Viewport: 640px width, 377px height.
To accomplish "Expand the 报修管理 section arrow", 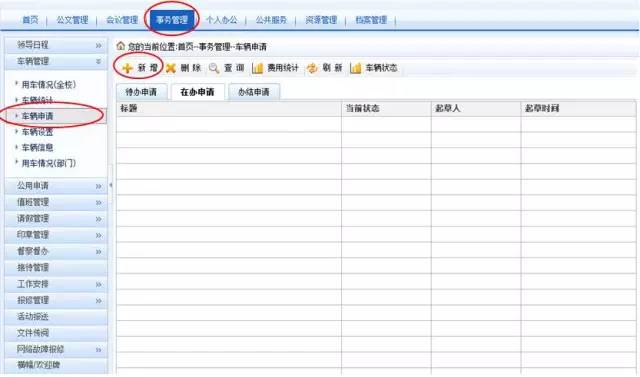I will [98, 301].
